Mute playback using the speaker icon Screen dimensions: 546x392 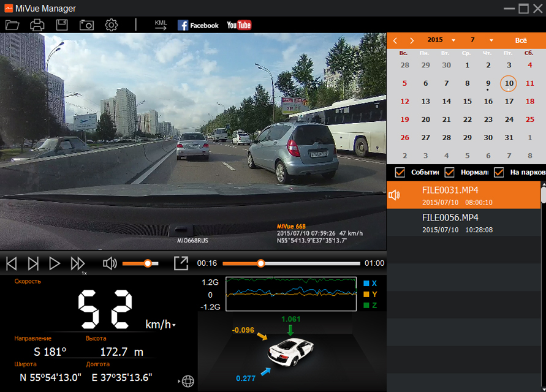(x=110, y=263)
